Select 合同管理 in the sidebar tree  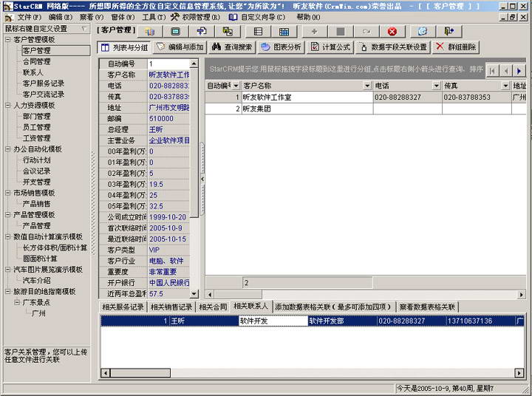[37, 61]
